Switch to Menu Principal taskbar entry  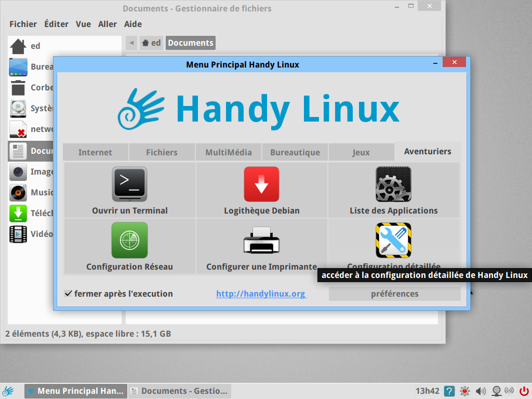click(76, 391)
